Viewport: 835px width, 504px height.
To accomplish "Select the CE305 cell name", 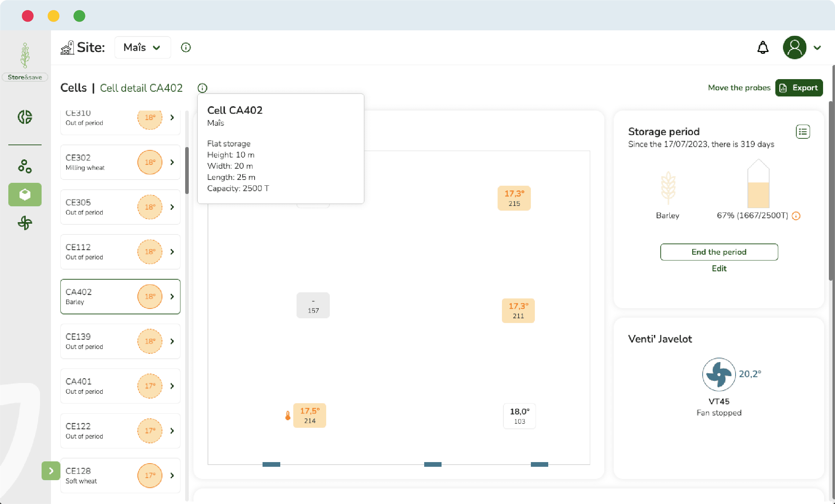I will [78, 202].
